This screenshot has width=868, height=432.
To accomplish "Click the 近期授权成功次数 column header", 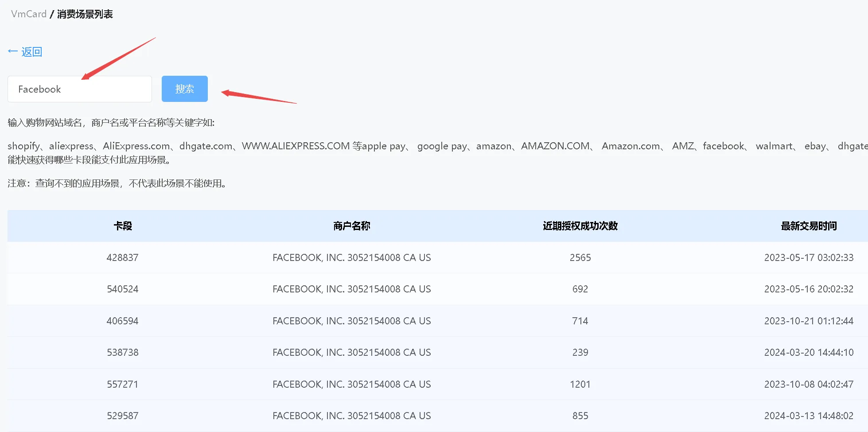I will (x=580, y=226).
